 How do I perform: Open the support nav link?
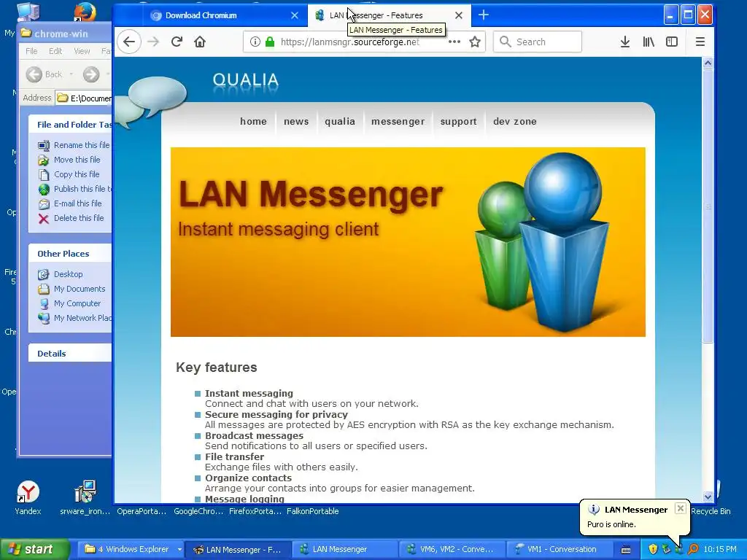(458, 122)
